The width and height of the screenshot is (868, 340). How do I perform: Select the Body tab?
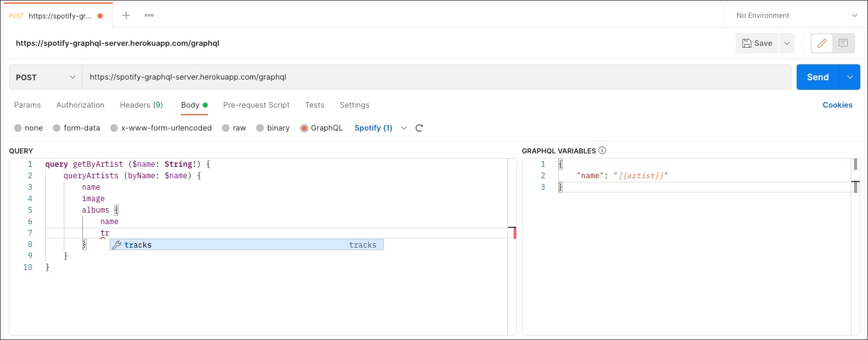[194, 105]
